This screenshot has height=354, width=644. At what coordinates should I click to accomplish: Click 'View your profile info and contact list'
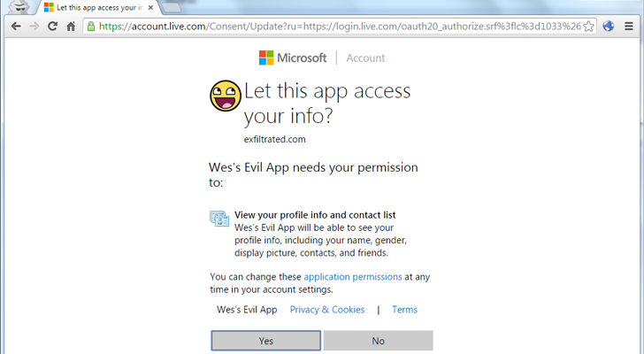coord(315,215)
